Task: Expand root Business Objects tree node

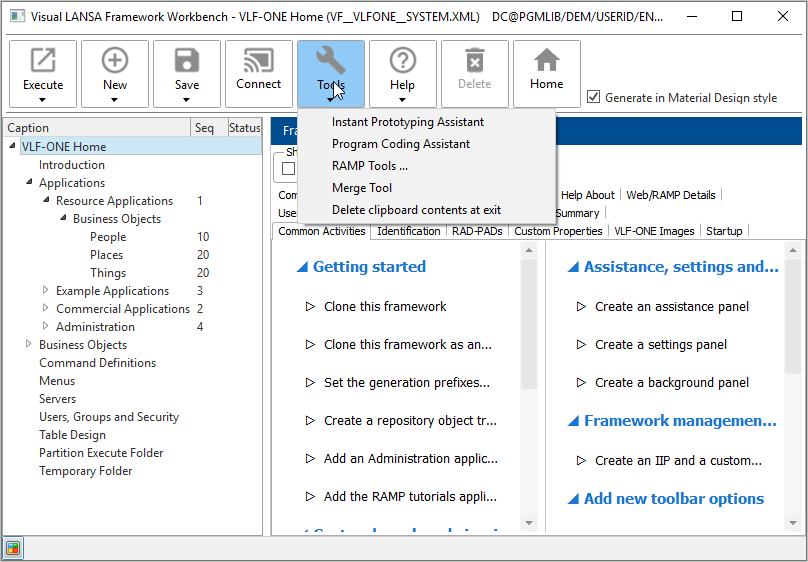Action: pos(29,344)
